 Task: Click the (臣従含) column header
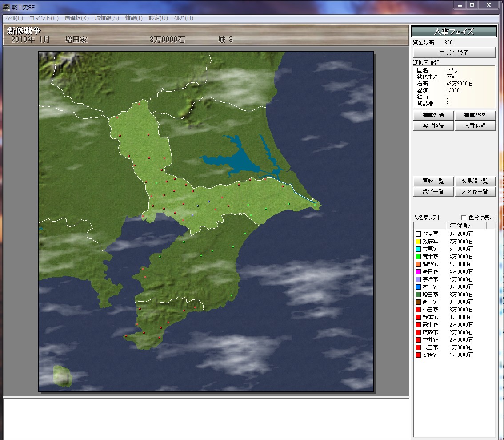460,226
